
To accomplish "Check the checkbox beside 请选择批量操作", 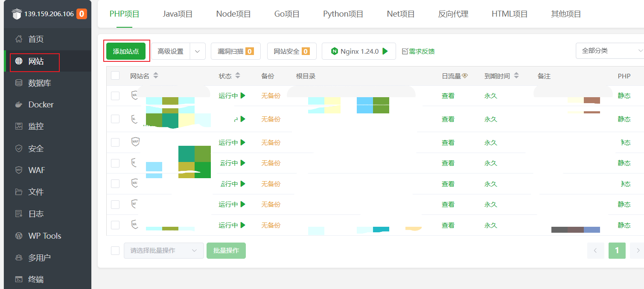I will pos(115,251).
